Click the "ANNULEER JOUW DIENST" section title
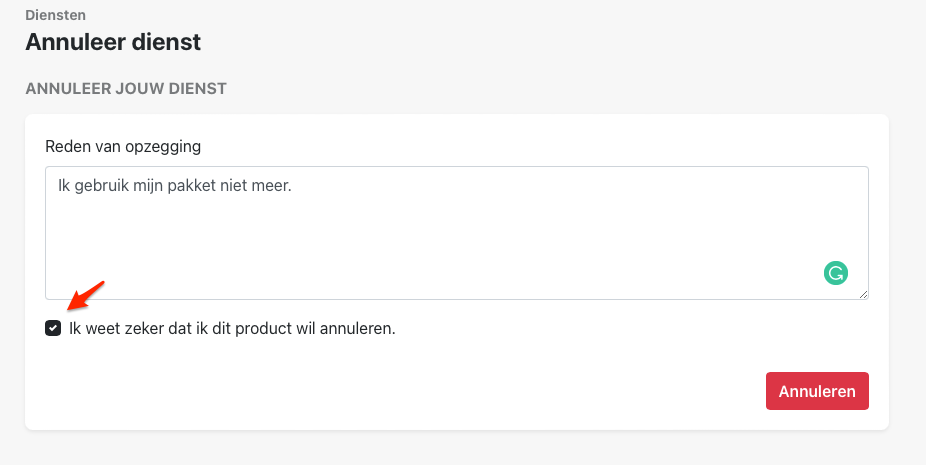Screen dimensions: 926x465 126,88
